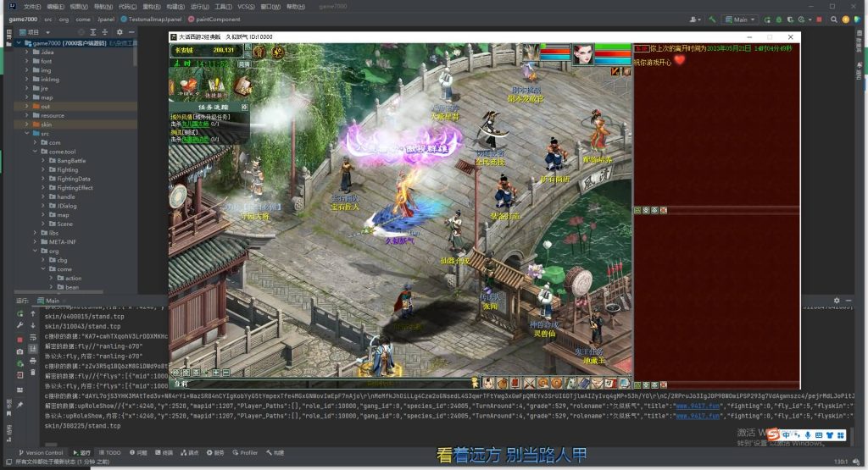Viewport: 868px width, 470px height.
Task: Toggle soft-wrap in Run console
Action: pyautogui.click(x=34, y=338)
